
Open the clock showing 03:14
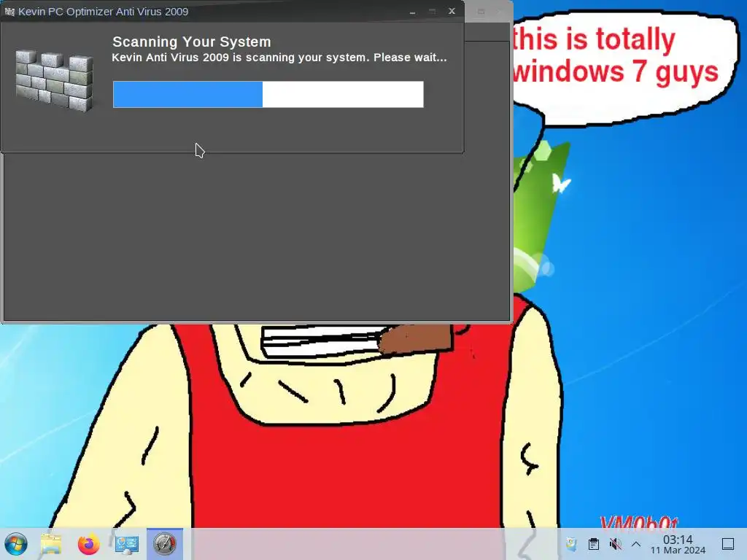678,540
